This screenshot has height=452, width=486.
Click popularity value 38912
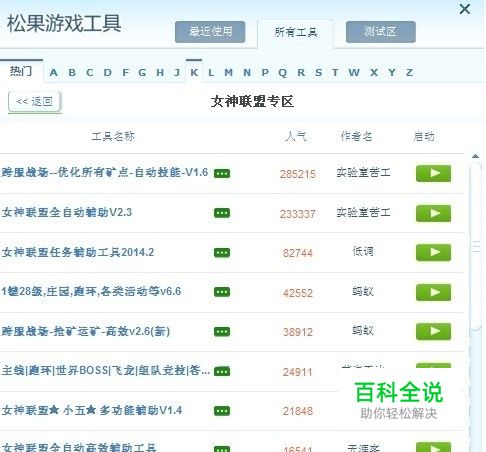[x=298, y=332]
